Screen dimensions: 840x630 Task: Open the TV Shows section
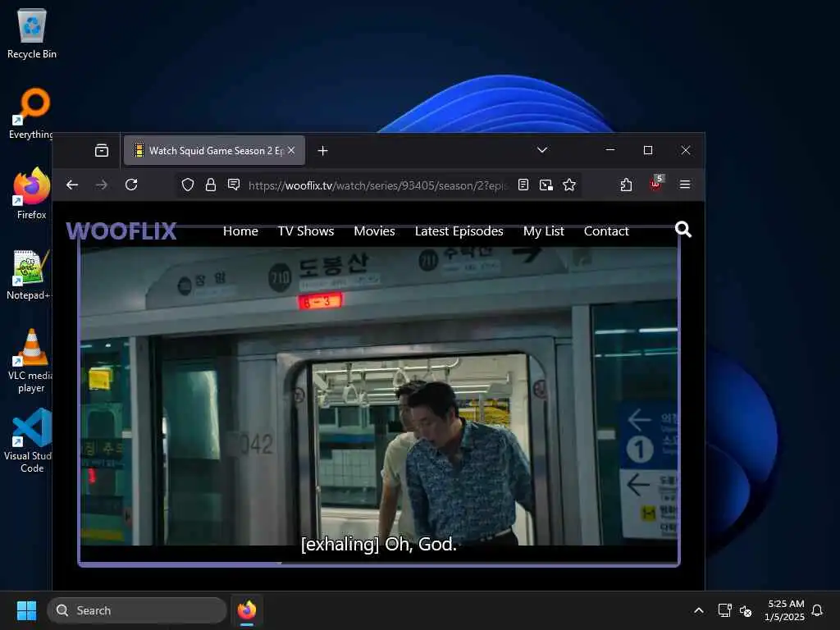pyautogui.click(x=306, y=231)
